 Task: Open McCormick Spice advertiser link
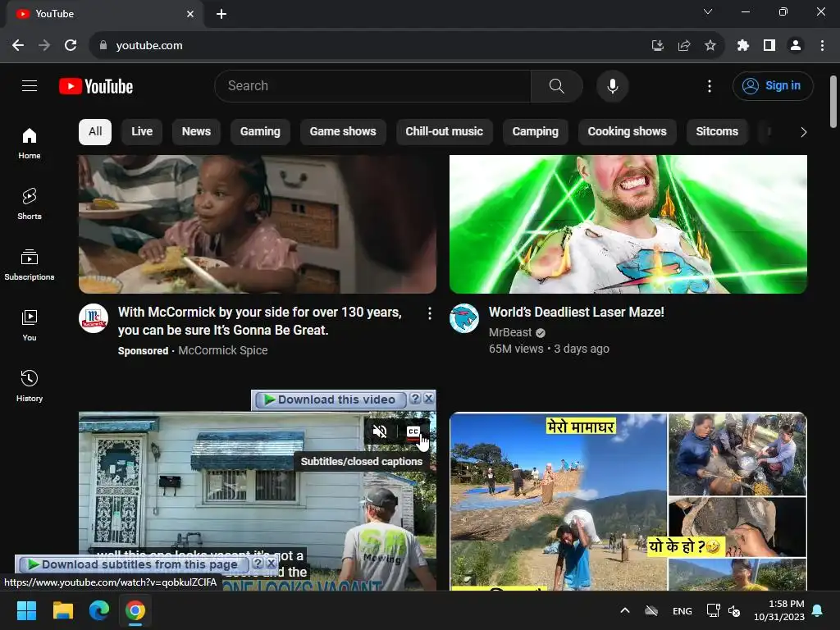(223, 350)
